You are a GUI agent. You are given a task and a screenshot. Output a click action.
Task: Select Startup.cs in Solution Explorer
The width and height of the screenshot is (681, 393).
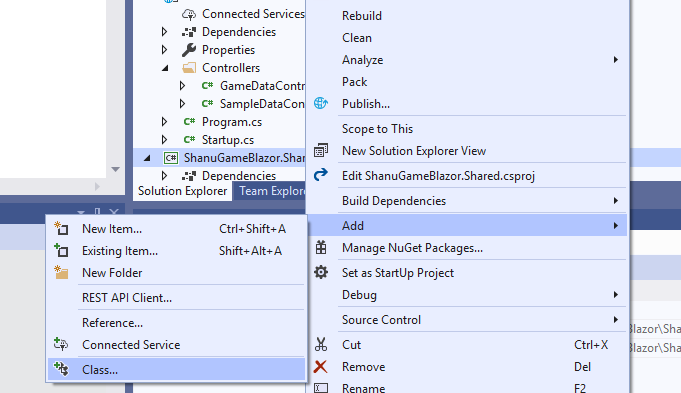coord(228,140)
